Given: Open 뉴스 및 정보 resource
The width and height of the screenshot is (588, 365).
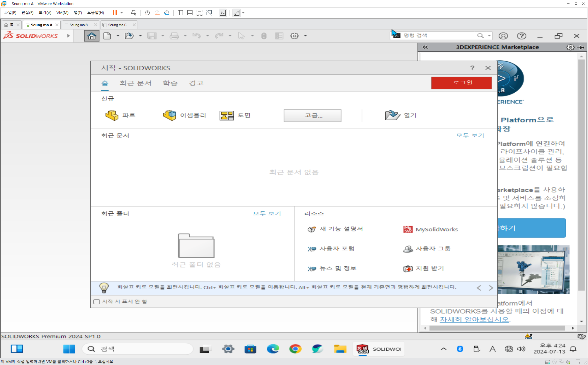Looking at the screenshot, I should (x=332, y=269).
